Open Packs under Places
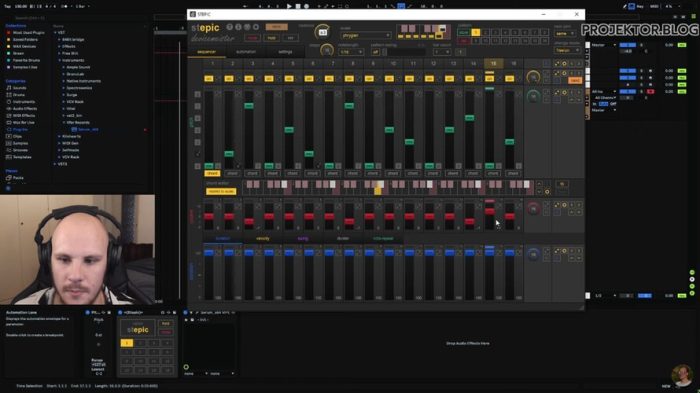The height and width of the screenshot is (393, 700). (x=15, y=178)
